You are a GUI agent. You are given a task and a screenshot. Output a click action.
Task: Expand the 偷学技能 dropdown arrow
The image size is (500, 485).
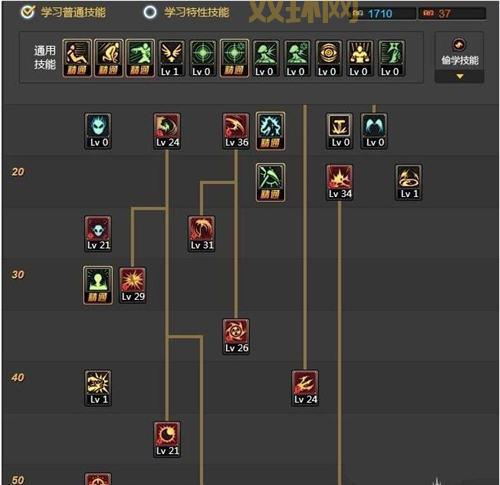460,77
